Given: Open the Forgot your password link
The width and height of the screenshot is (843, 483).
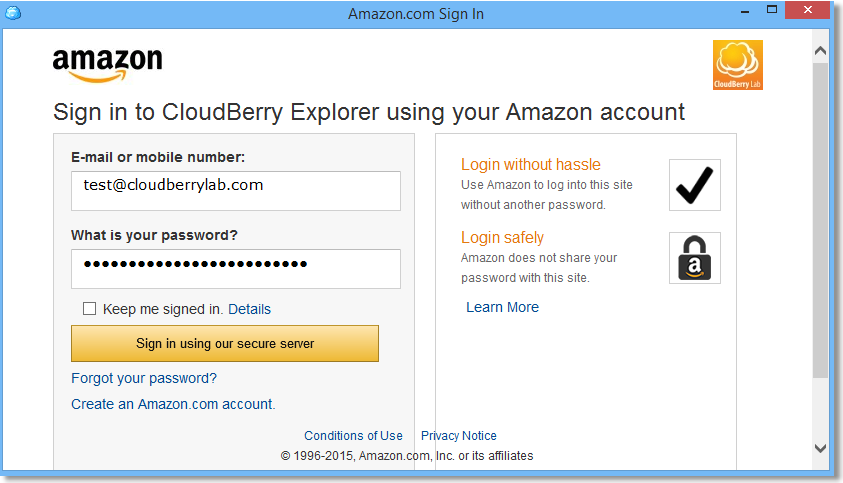Looking at the screenshot, I should pyautogui.click(x=144, y=378).
